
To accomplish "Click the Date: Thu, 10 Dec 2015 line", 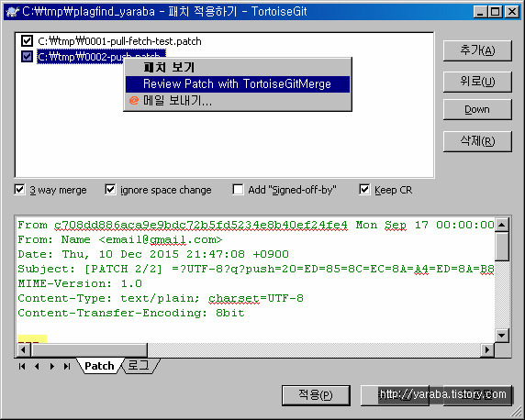I will [153, 254].
